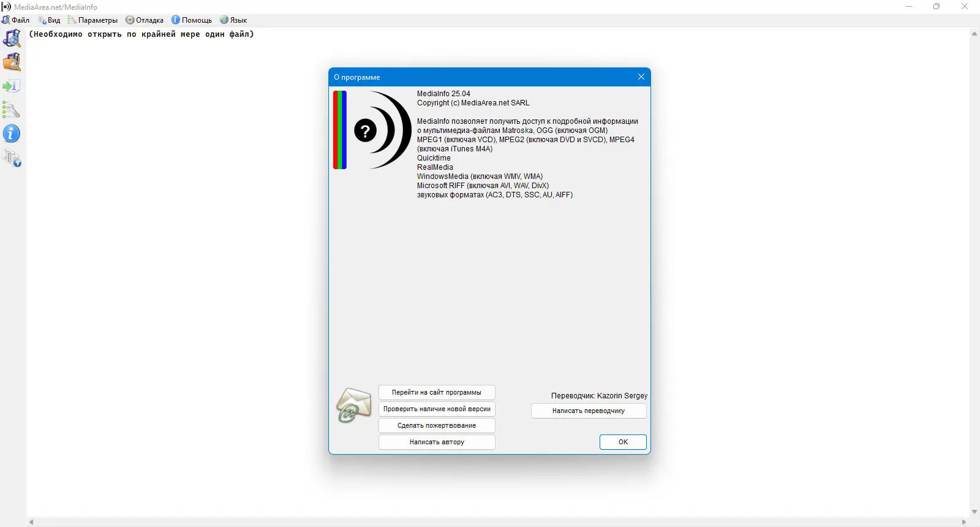Click the «Перейти на сайт программы» button
The image size is (980, 527).
(x=437, y=392)
